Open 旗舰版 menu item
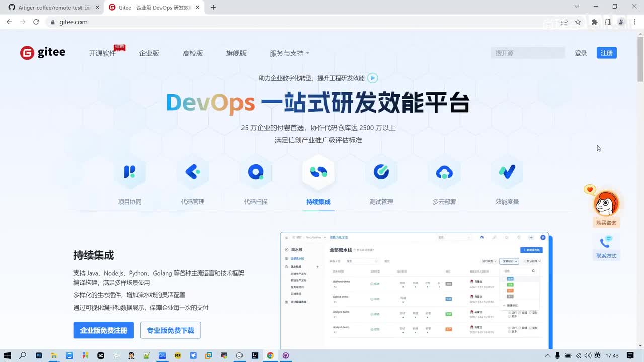This screenshot has height=362, width=644. coord(236,53)
